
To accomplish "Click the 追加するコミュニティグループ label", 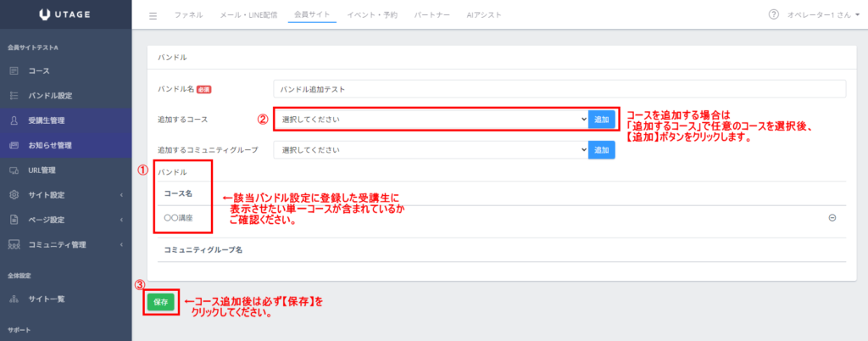I will (x=208, y=149).
